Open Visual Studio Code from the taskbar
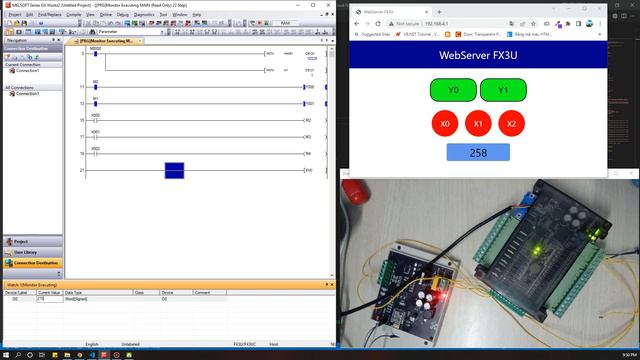This screenshot has width=640, height=360. tap(92, 355)
